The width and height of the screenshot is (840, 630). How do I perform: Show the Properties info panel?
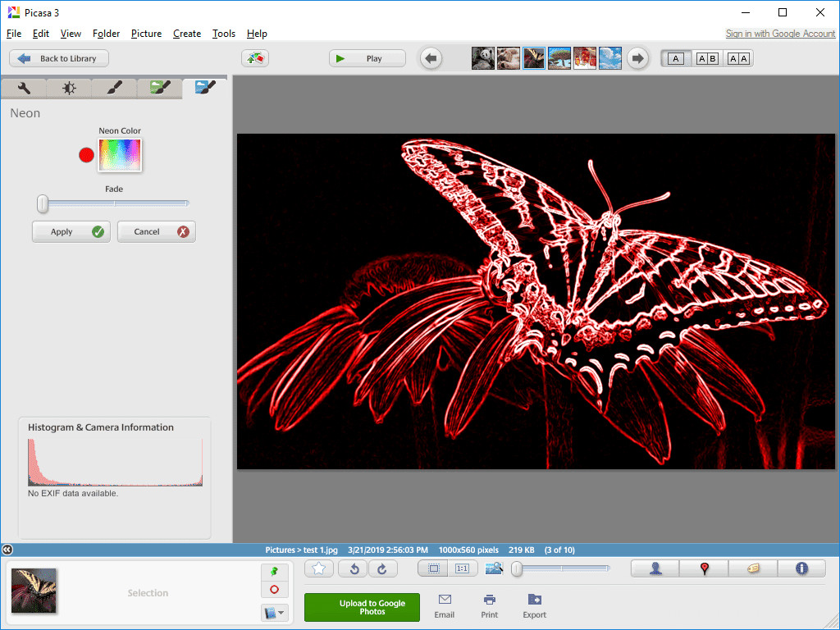tap(801, 568)
